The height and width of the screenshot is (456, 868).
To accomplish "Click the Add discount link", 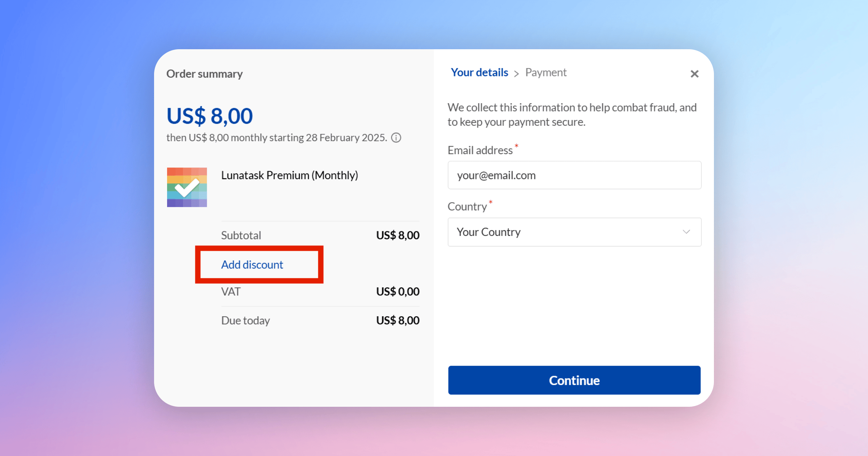I will click(252, 265).
